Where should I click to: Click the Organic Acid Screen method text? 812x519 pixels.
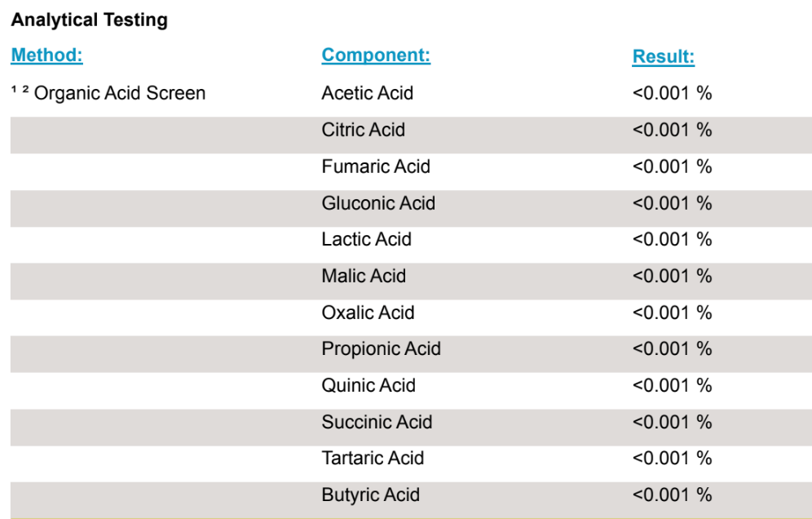click(x=119, y=93)
